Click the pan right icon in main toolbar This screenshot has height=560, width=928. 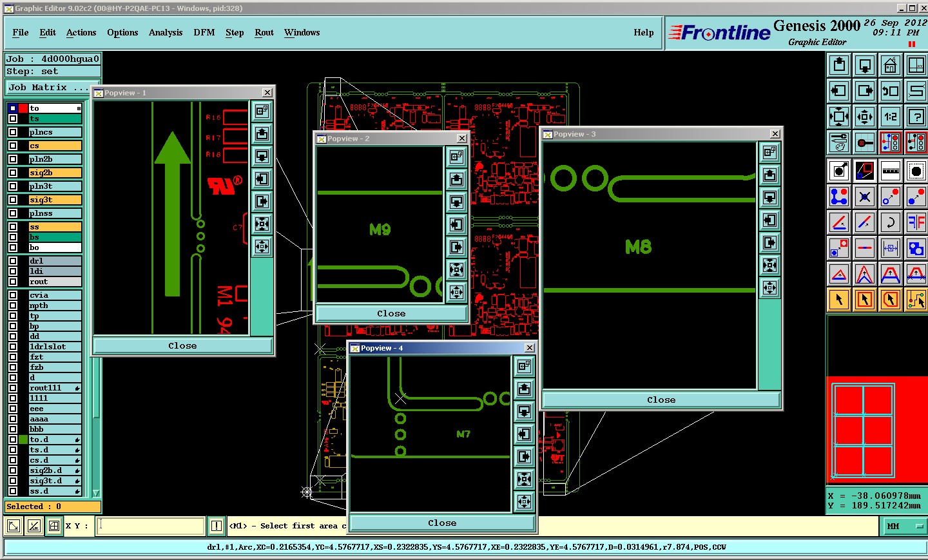(865, 91)
